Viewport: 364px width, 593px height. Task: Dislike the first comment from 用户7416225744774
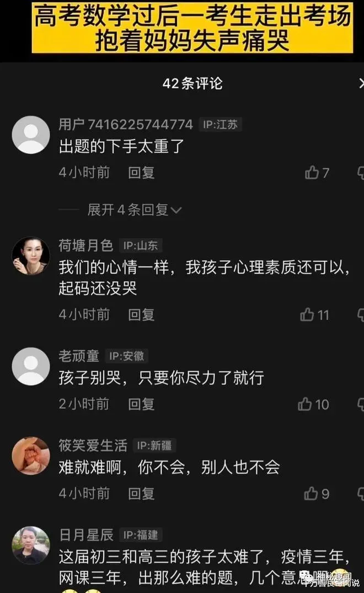[x=361, y=173]
